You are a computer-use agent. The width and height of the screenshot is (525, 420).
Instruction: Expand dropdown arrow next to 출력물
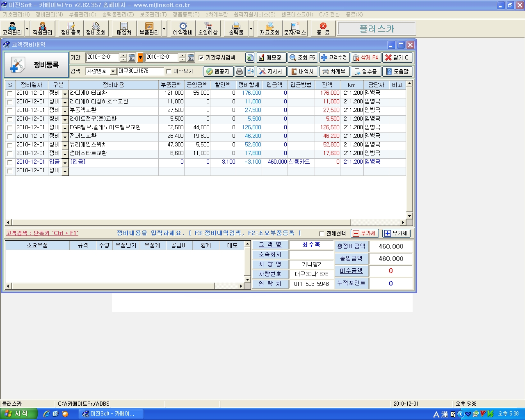[x=251, y=29]
